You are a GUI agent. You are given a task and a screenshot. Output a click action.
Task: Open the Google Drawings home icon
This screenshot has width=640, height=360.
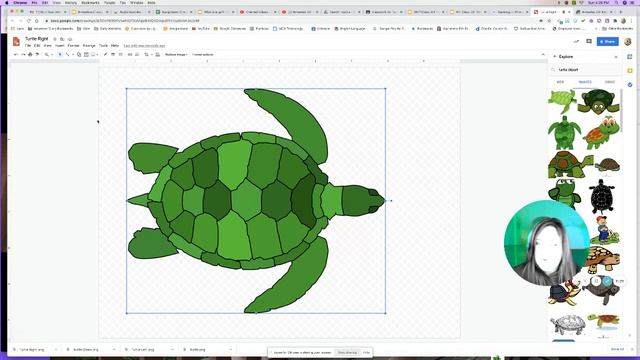pyautogui.click(x=16, y=41)
